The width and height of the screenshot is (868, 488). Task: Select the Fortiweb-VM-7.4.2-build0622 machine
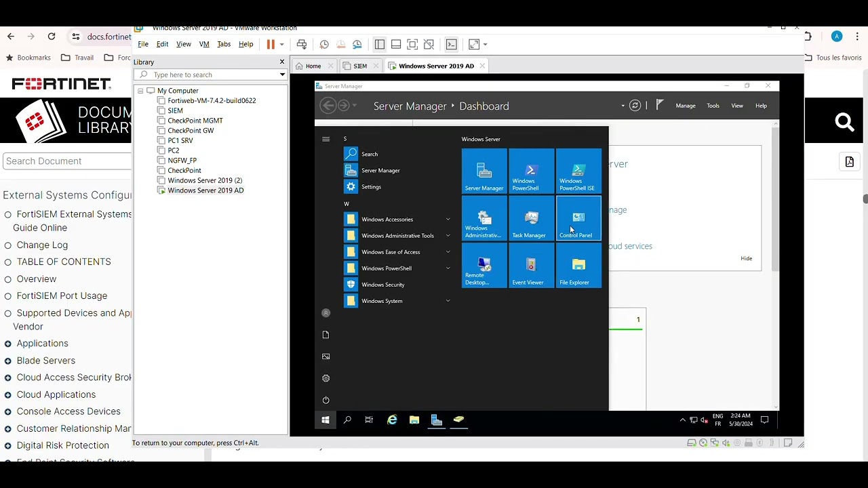(212, 100)
